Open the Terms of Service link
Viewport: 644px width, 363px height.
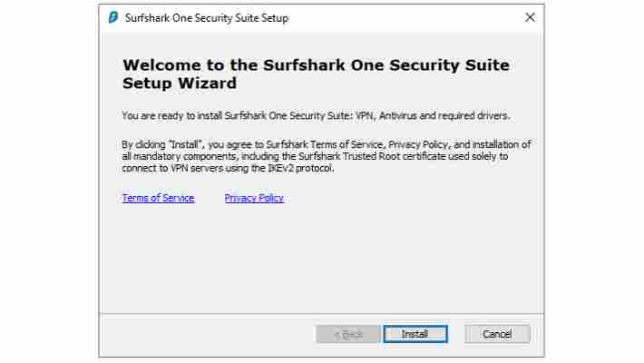coord(158,198)
